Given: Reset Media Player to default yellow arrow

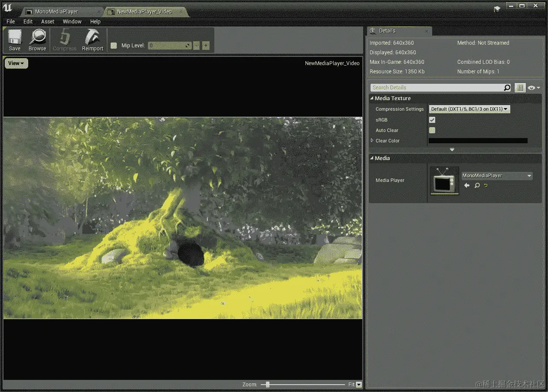Looking at the screenshot, I should (486, 185).
